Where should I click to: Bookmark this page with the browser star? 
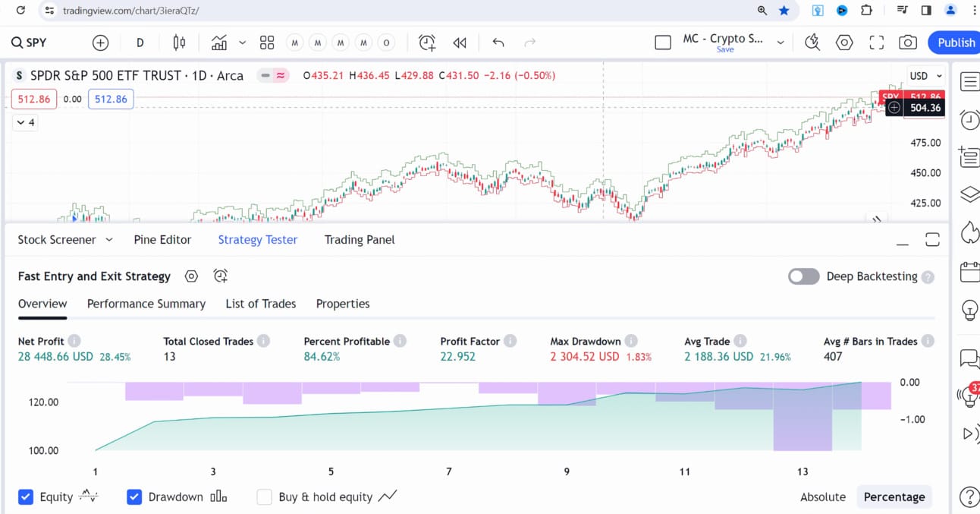tap(784, 11)
